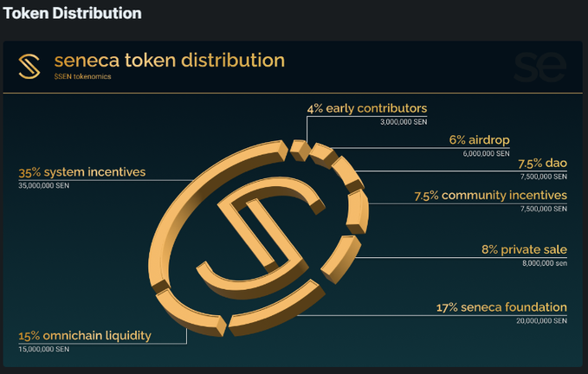
Task: Click the '8,000,000 sen' amount text
Action: pos(545,263)
